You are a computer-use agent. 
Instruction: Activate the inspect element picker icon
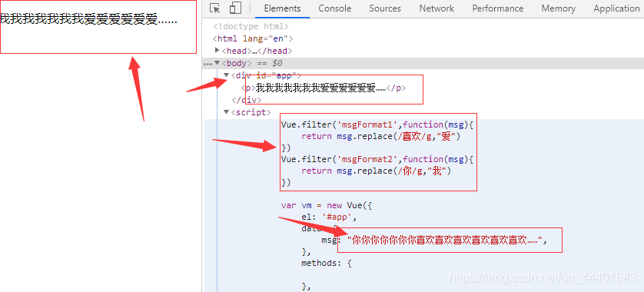pyautogui.click(x=215, y=8)
